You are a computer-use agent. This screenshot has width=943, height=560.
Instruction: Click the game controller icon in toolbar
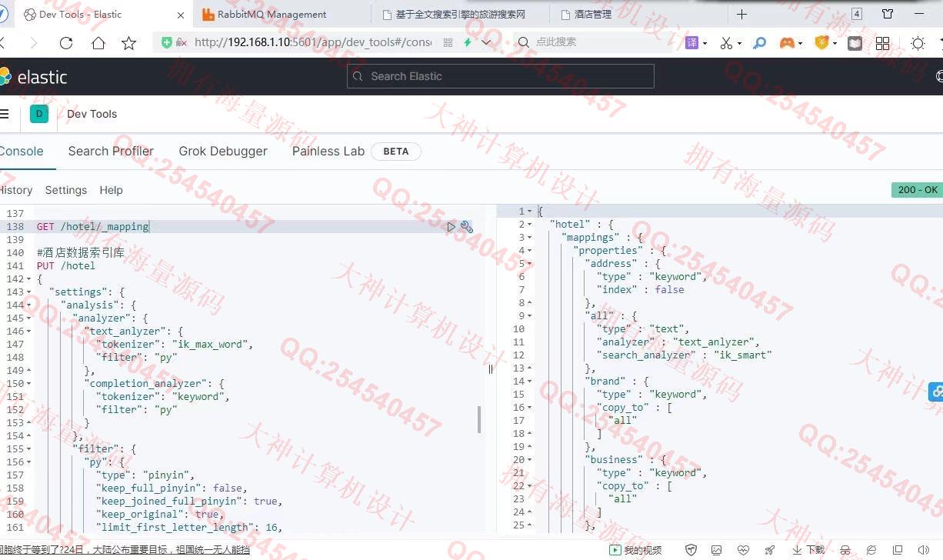click(787, 43)
